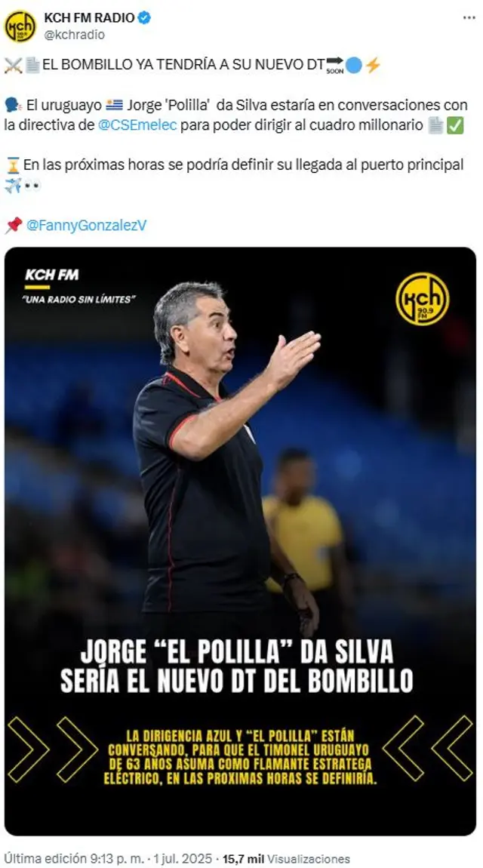Click the crossed swords emoji at tweet start
The image size is (483, 868).
[x=12, y=66]
